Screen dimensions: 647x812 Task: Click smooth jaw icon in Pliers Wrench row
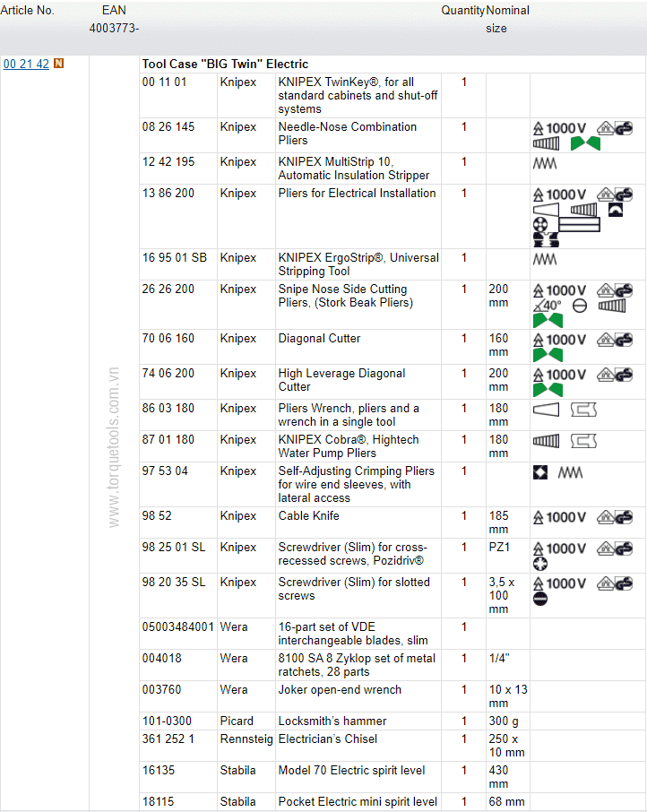click(x=546, y=410)
